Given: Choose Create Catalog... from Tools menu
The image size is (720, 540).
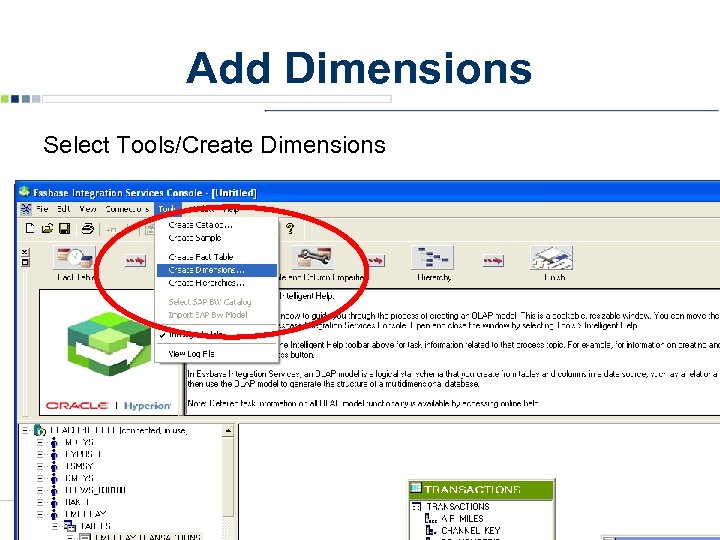Looking at the screenshot, I should (x=217, y=225).
